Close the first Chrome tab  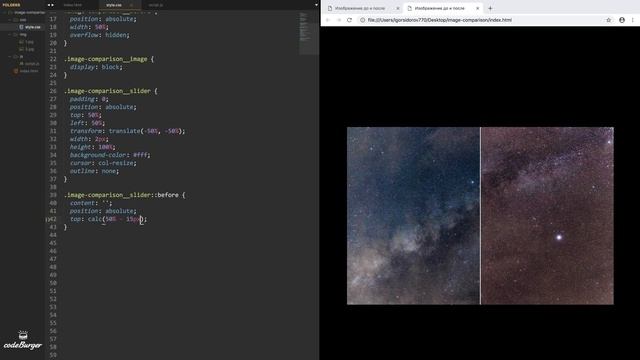click(x=398, y=8)
